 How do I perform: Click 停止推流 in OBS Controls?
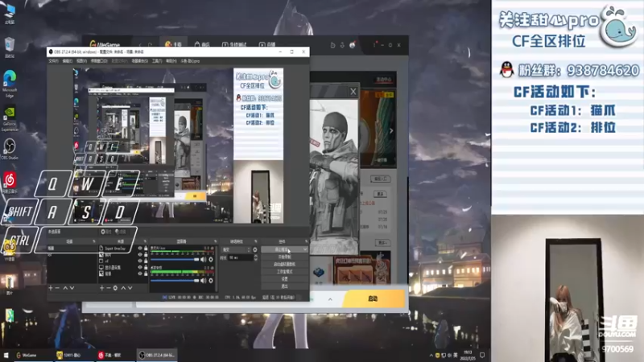pyautogui.click(x=281, y=249)
